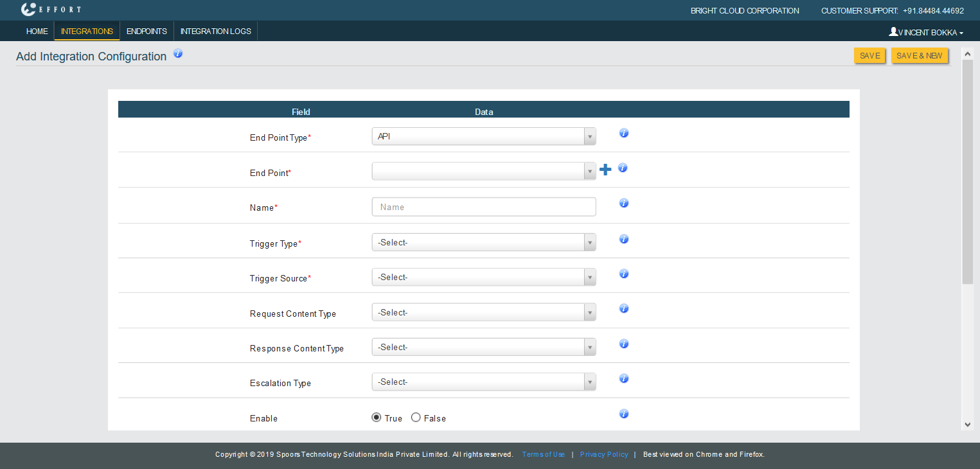The image size is (980, 469).
Task: Open Vincent Bokka user menu
Action: point(925,32)
